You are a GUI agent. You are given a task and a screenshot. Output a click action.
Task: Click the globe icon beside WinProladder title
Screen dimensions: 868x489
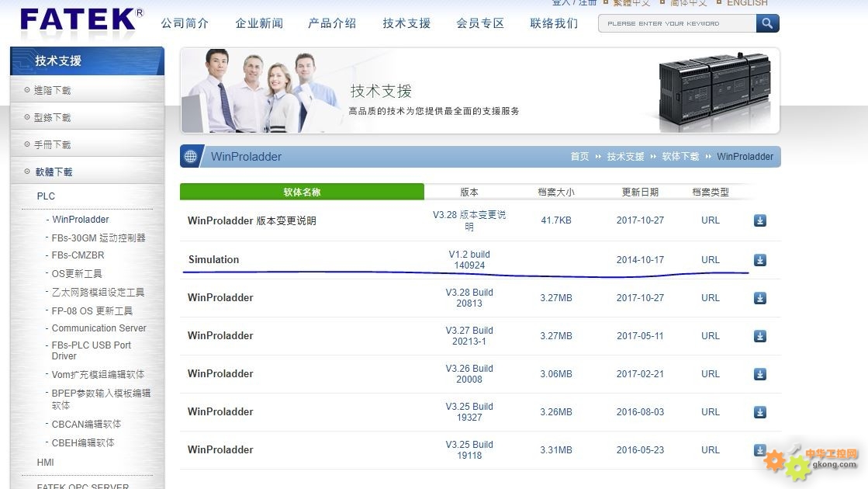(x=190, y=157)
